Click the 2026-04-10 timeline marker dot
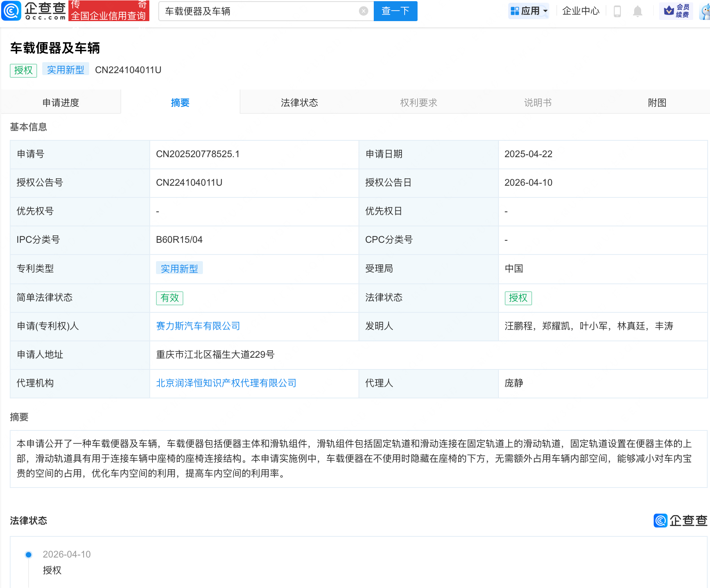710x588 pixels. point(28,554)
